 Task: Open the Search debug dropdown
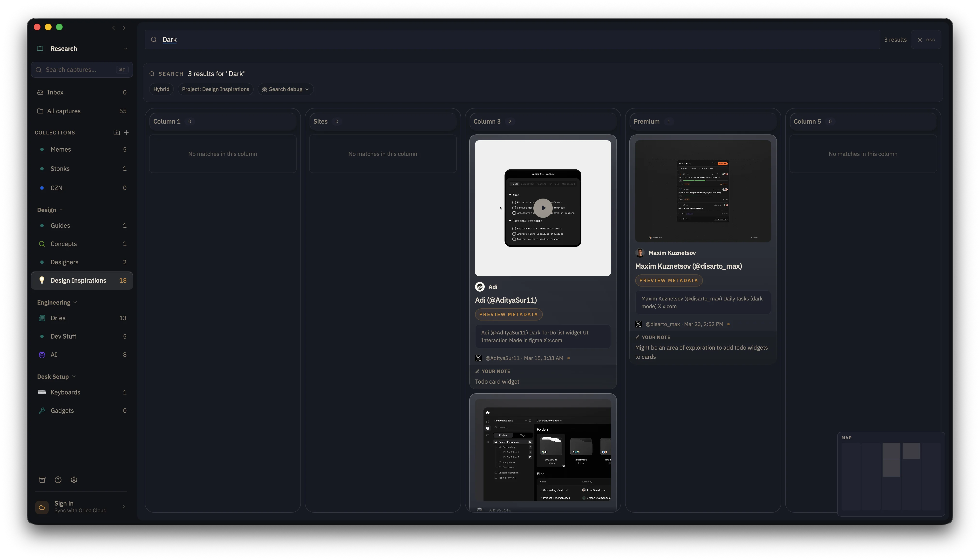285,89
